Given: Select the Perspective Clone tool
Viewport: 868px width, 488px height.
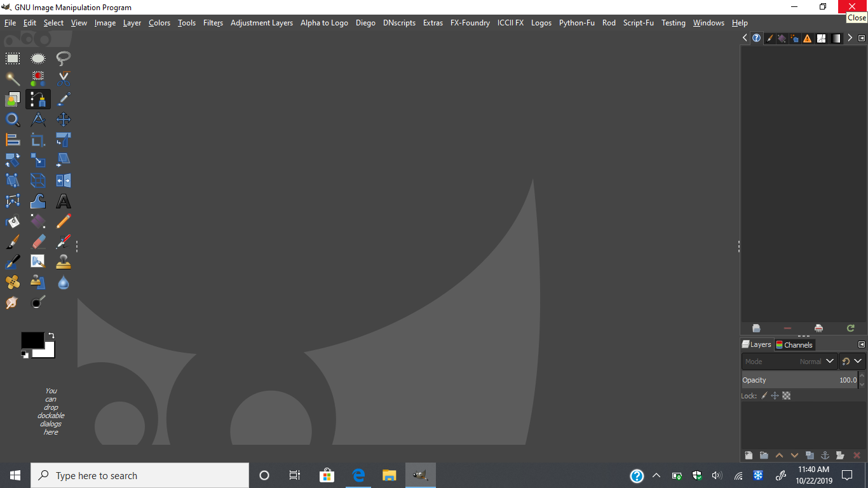Looking at the screenshot, I should (x=38, y=282).
